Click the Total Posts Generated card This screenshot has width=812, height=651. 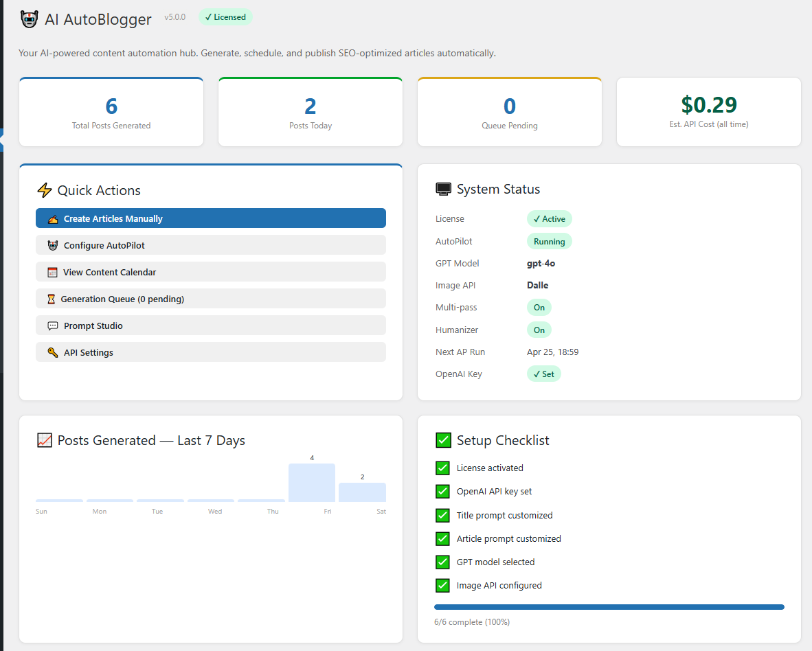pos(111,113)
